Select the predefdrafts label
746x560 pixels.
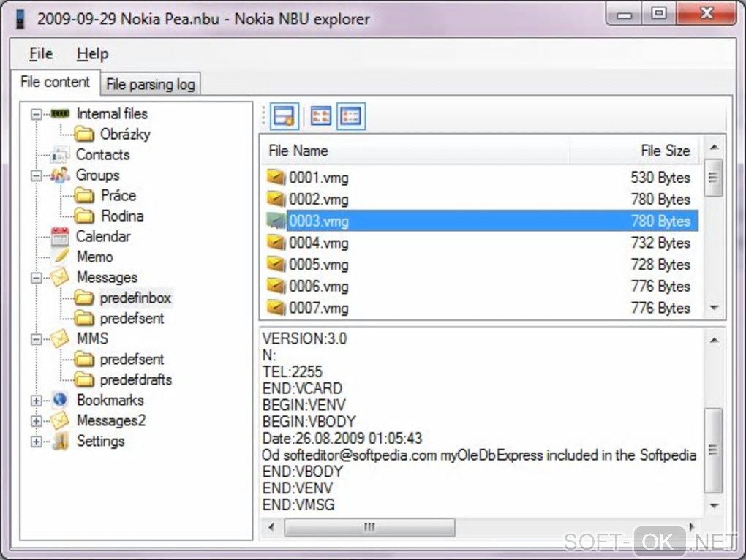pos(135,380)
